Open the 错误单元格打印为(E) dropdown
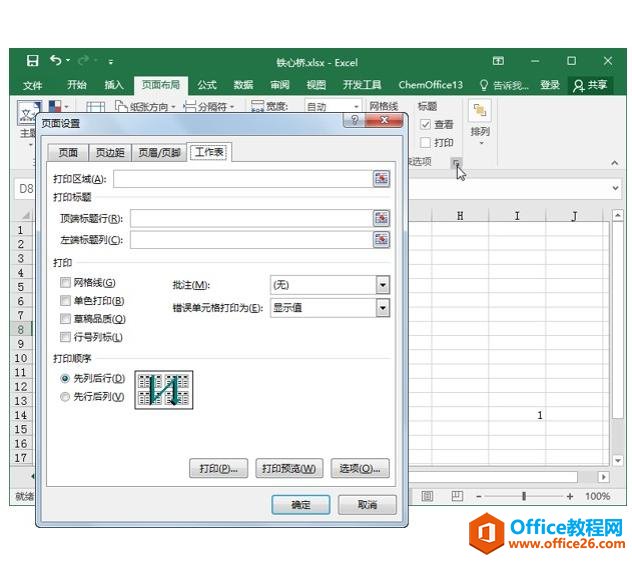This screenshot has width=632, height=561. click(x=383, y=308)
